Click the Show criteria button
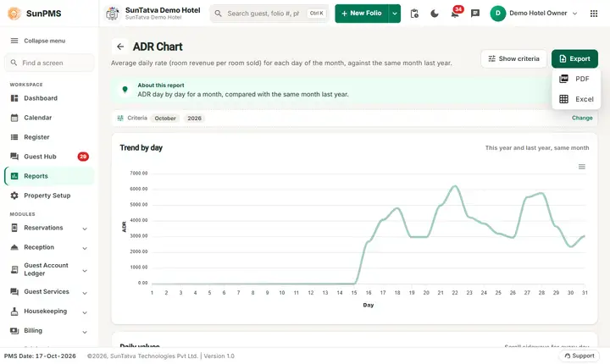The height and width of the screenshot is (364, 610). click(x=513, y=58)
